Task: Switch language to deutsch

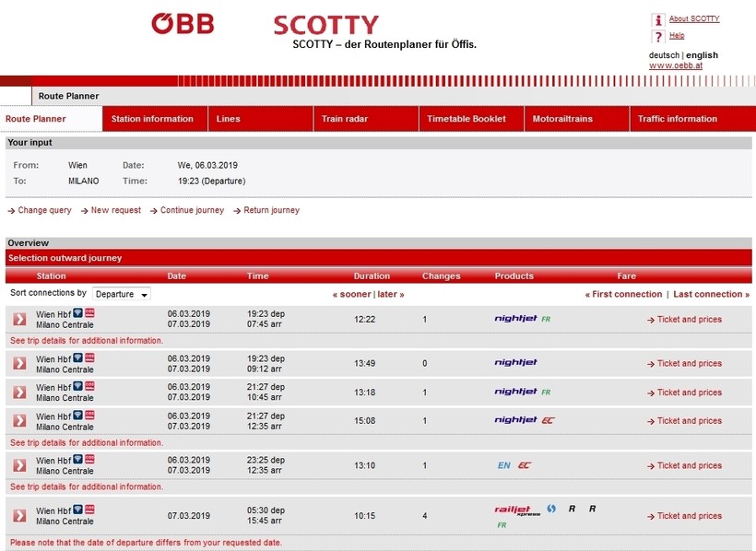Action: [664, 55]
